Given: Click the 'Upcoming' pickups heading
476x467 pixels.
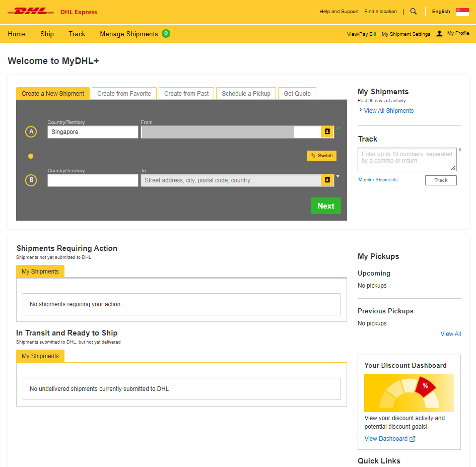Looking at the screenshot, I should [x=374, y=273].
